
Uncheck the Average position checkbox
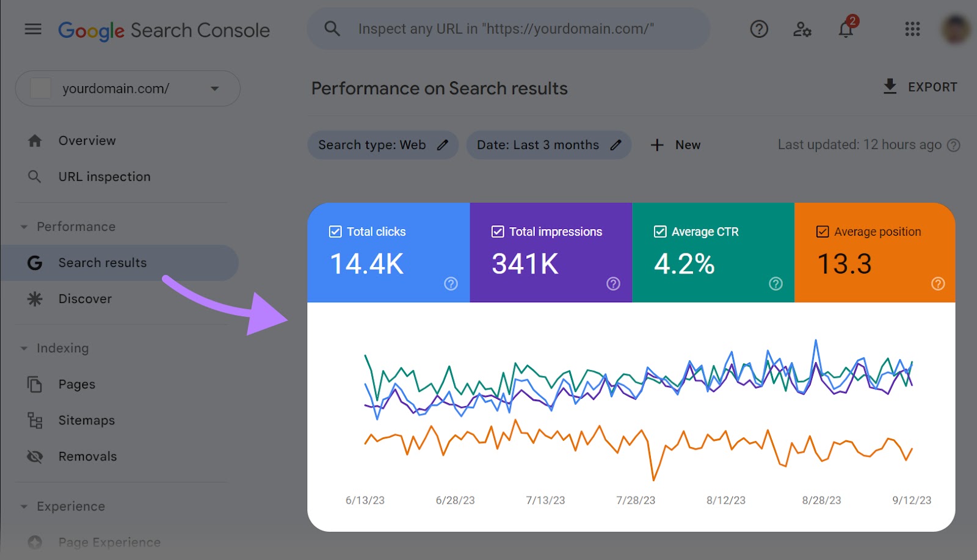(823, 231)
